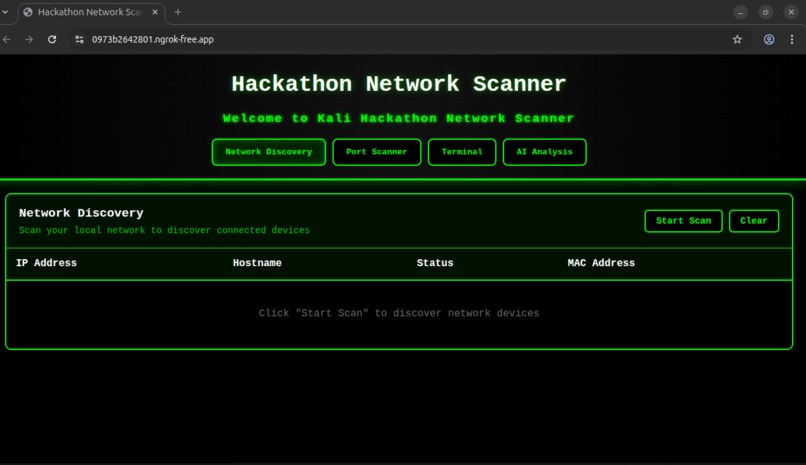Click the Hostname column header
Viewport: 806px width, 465px height.
click(257, 263)
